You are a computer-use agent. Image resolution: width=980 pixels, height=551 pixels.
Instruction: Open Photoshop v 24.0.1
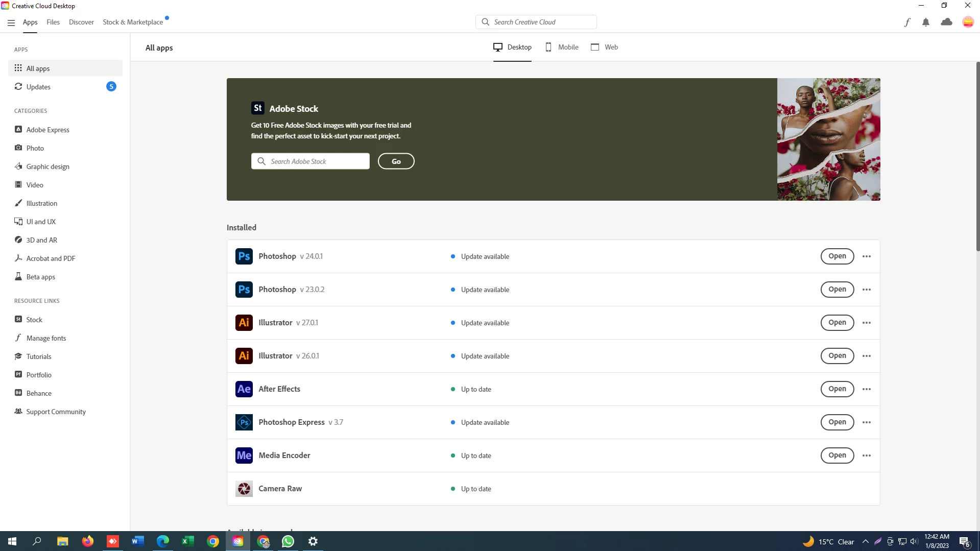(838, 256)
